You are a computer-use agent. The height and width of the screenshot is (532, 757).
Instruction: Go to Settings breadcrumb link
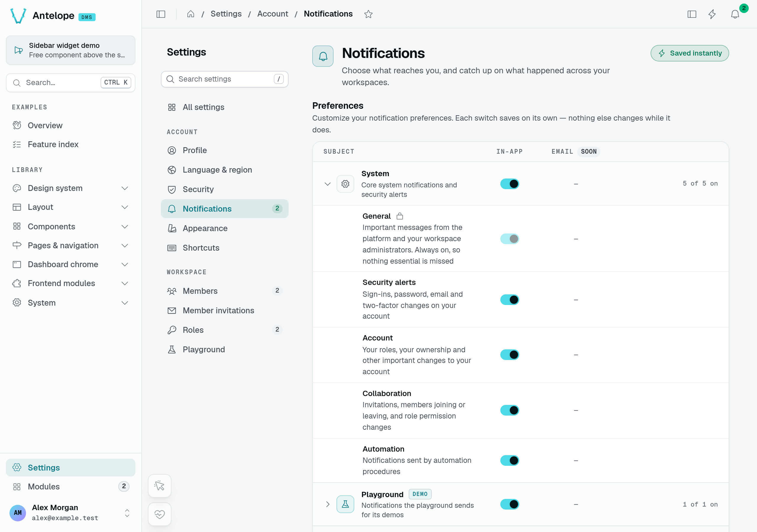point(226,14)
